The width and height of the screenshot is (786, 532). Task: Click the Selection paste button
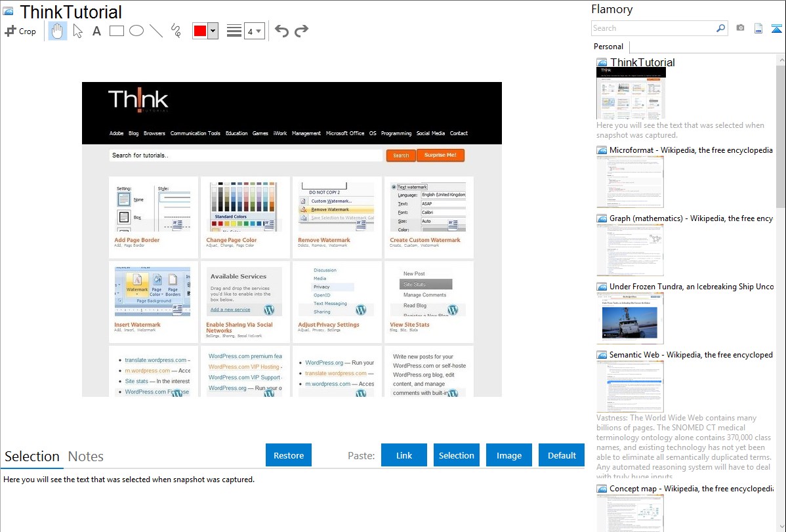pos(456,455)
